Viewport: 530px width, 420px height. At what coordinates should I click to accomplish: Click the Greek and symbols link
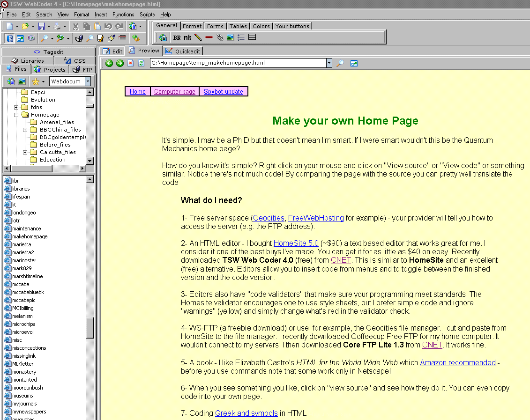[246, 413]
